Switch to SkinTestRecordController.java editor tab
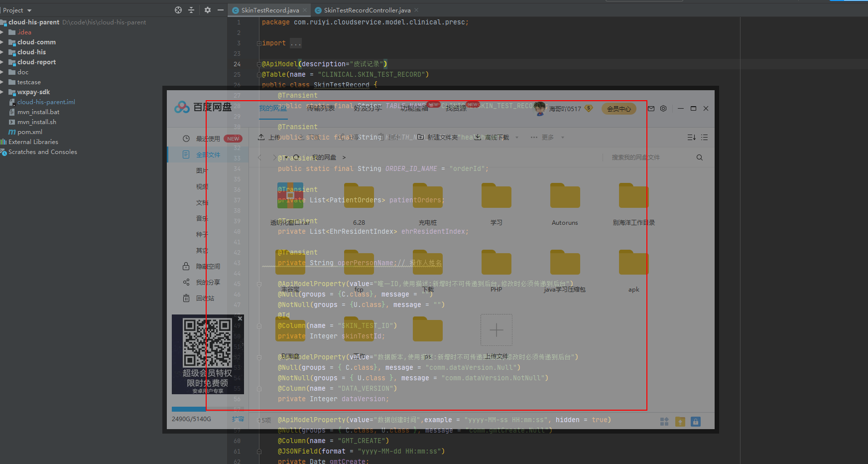This screenshot has height=464, width=868. pyautogui.click(x=367, y=10)
